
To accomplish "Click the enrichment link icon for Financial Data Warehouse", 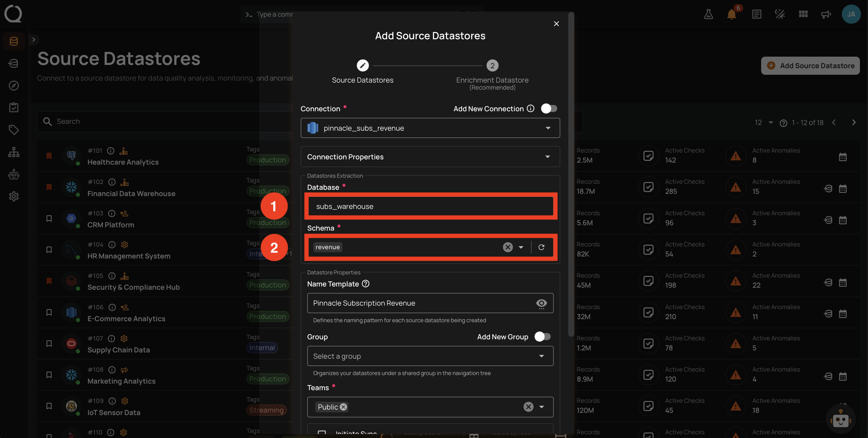I will tap(828, 189).
